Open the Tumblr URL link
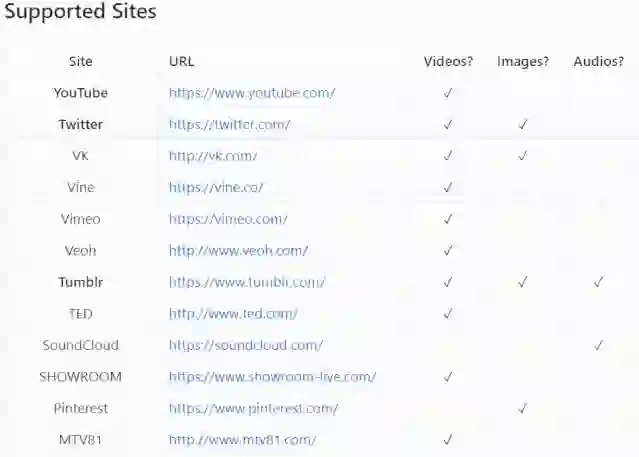639x457 pixels. point(247,282)
